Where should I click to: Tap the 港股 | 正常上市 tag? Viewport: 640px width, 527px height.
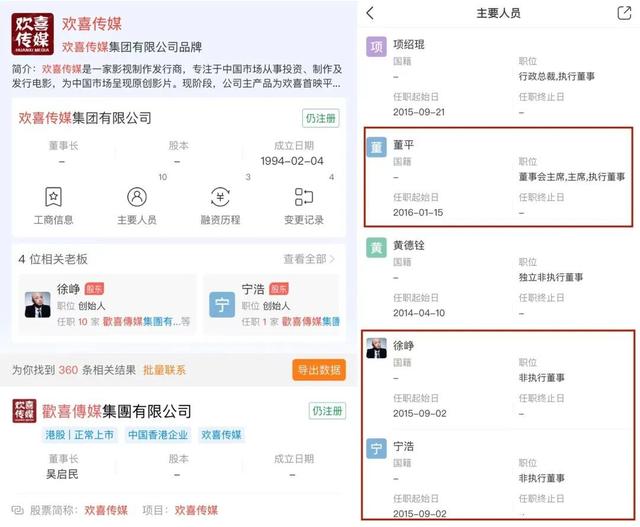[80, 435]
